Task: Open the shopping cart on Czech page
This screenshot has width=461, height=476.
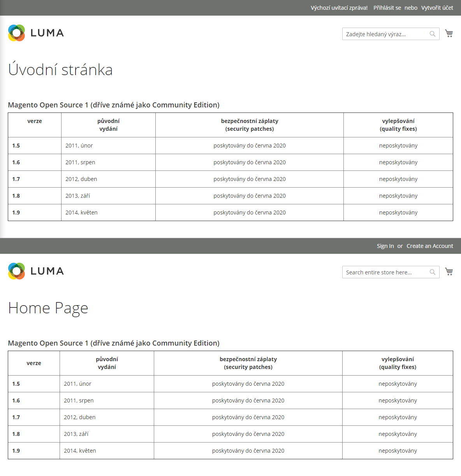Action: [x=449, y=33]
